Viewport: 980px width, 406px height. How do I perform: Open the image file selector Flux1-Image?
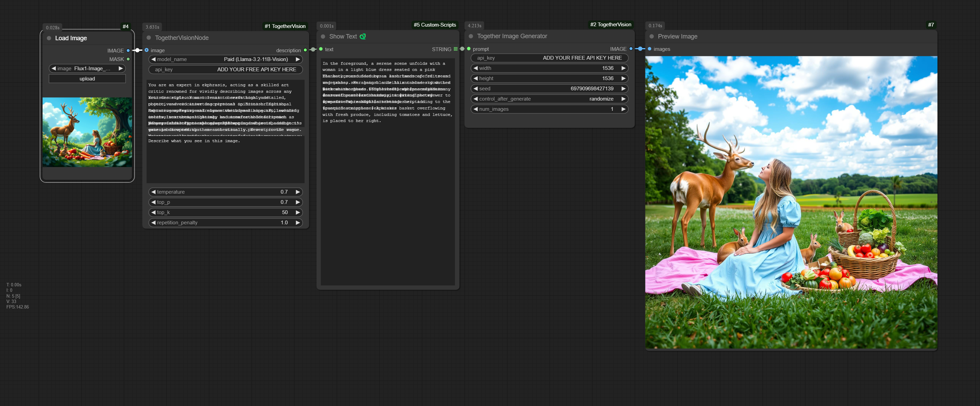pyautogui.click(x=87, y=69)
